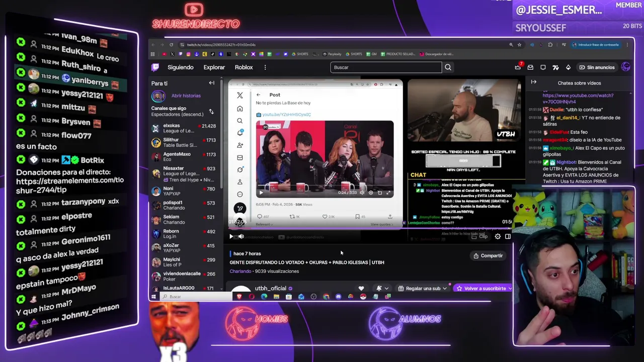Collapse the Twitch chat panel arrow
Image resolution: width=644 pixels, height=362 pixels.
click(534, 82)
